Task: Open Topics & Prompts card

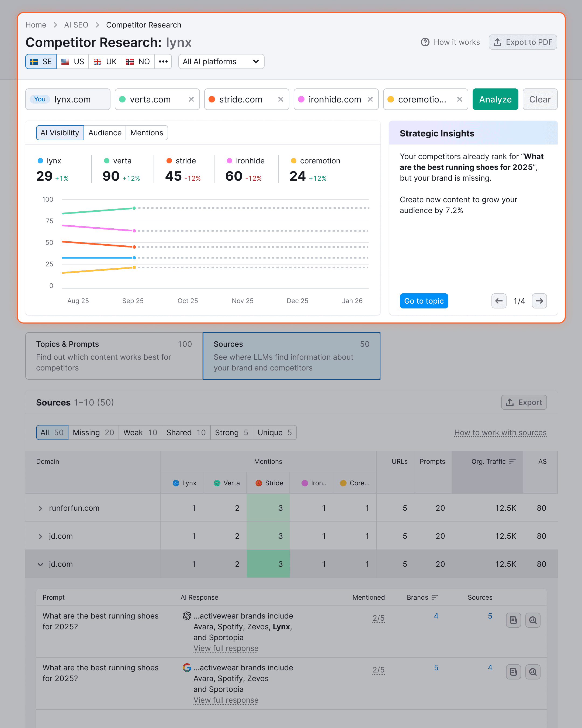Action: click(114, 356)
